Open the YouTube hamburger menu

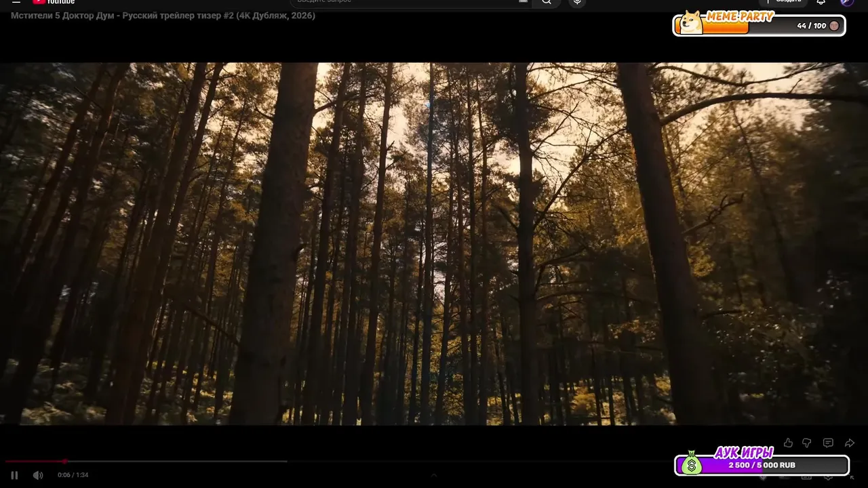click(16, 2)
